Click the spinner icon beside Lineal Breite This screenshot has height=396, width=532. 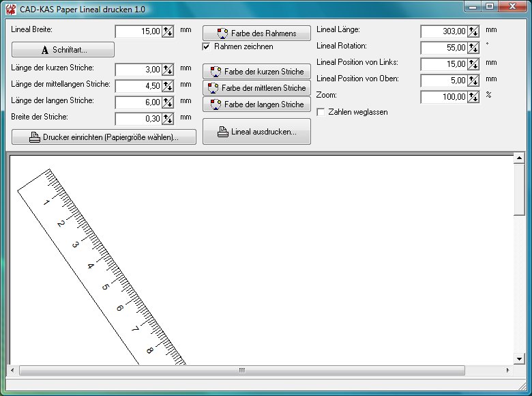pos(167,31)
